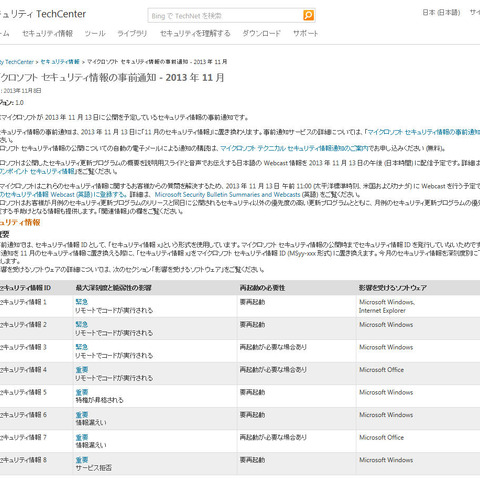480x480 pixels.
Task: Open Microsoft Security Bulletin Summaries and Webcasts link
Action: point(227,194)
